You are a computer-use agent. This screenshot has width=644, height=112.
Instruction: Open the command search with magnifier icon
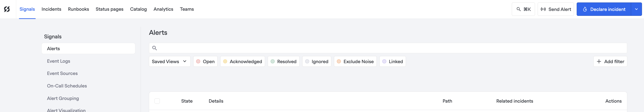(523, 9)
